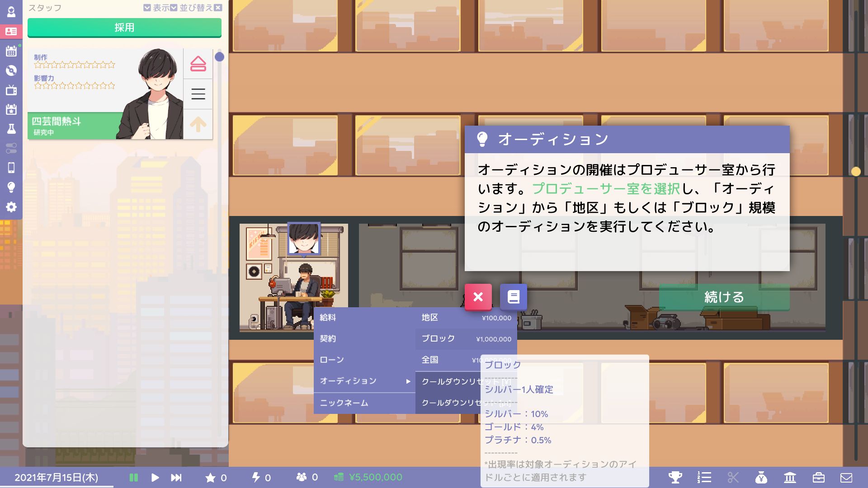Image resolution: width=868 pixels, height=488 pixels.
Task: Click the fans people counter icon
Action: [302, 477]
